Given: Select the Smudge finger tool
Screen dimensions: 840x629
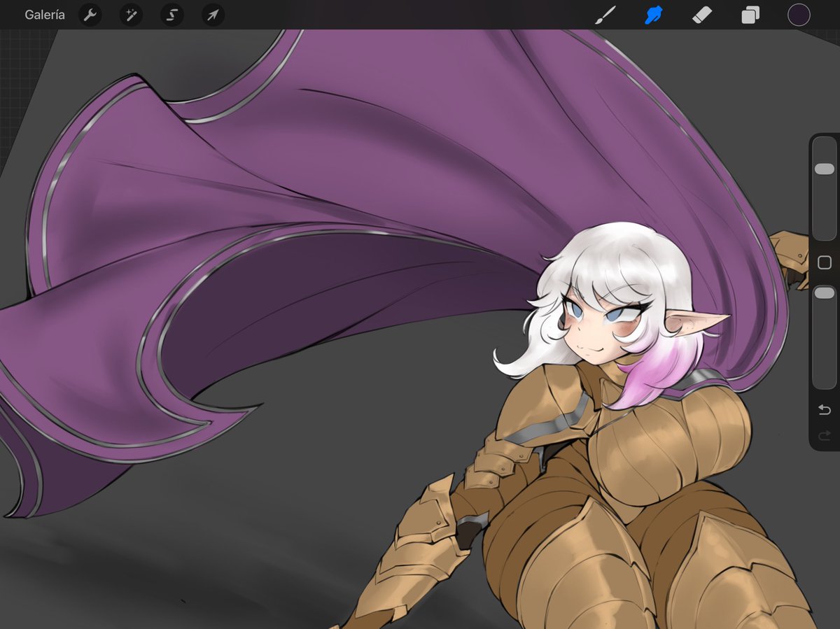Looking at the screenshot, I should pos(654,15).
